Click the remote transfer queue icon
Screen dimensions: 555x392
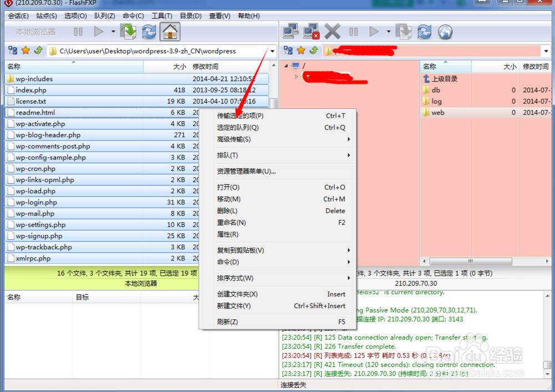[x=403, y=32]
